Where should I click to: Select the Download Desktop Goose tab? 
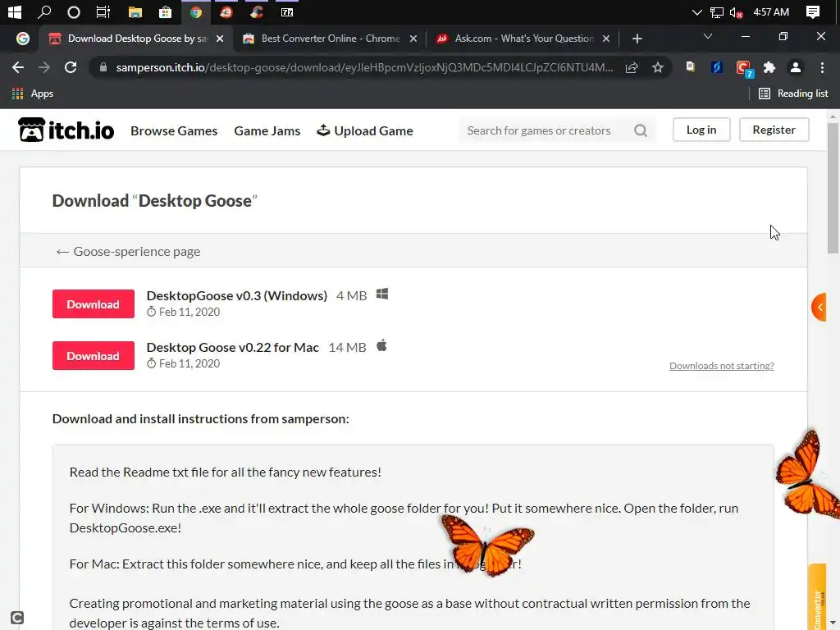point(137,39)
